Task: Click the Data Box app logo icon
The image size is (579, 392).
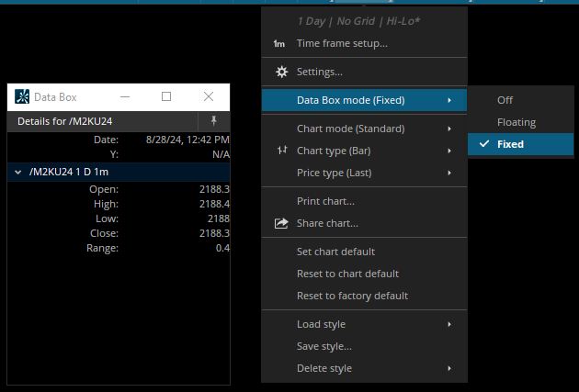Action: click(22, 96)
